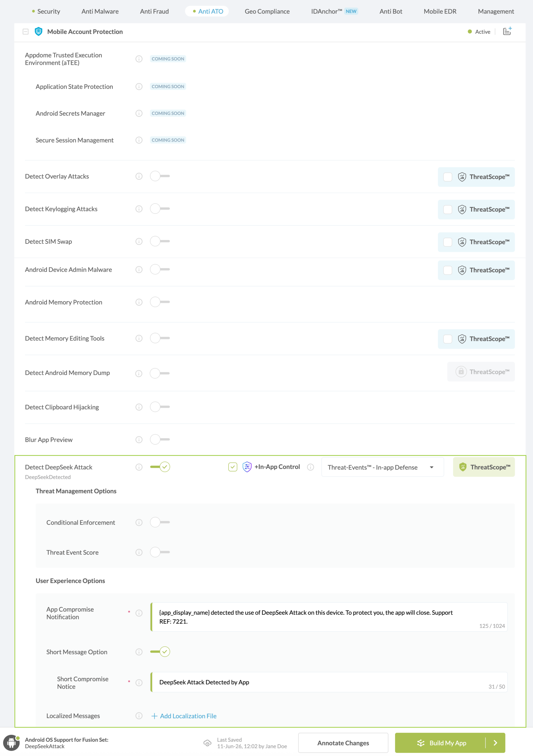Enable the Threat Event Score toggle

click(x=160, y=552)
